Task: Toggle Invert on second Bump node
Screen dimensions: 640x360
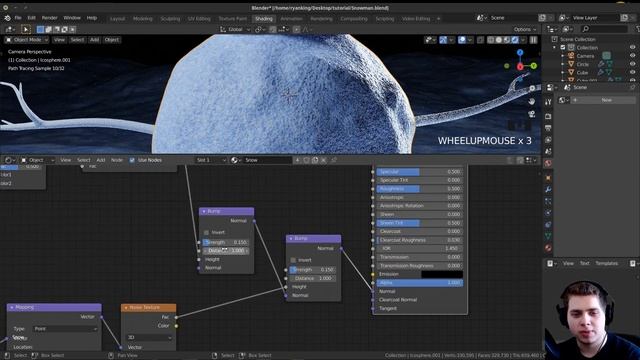Action: tap(293, 260)
